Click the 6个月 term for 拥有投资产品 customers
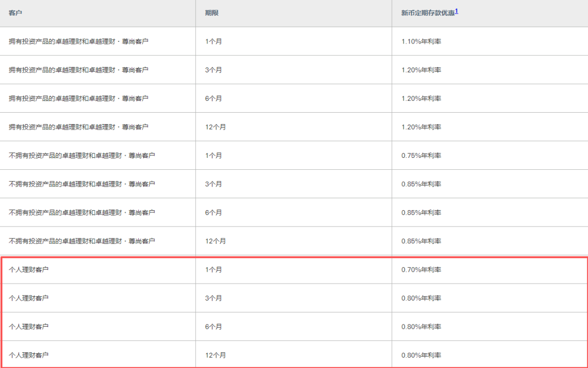Screen dimensions: 588x368 [213, 99]
